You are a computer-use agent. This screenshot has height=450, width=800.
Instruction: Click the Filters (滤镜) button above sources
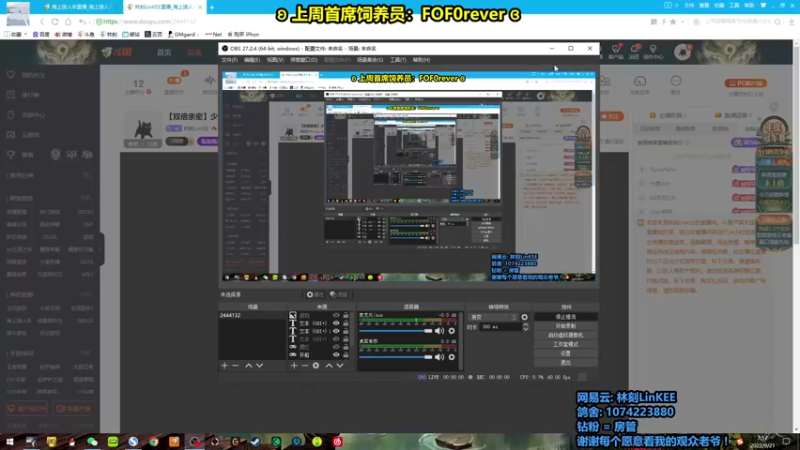point(339,294)
